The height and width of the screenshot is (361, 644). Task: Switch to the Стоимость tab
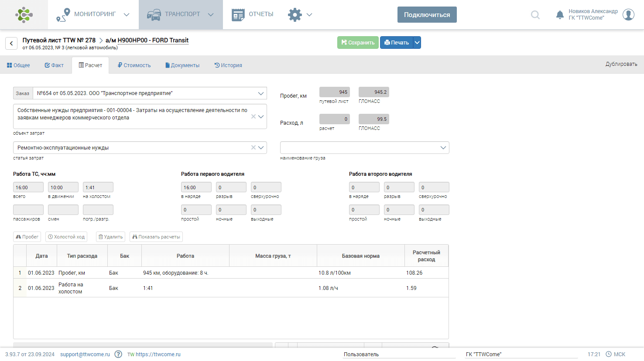(134, 65)
